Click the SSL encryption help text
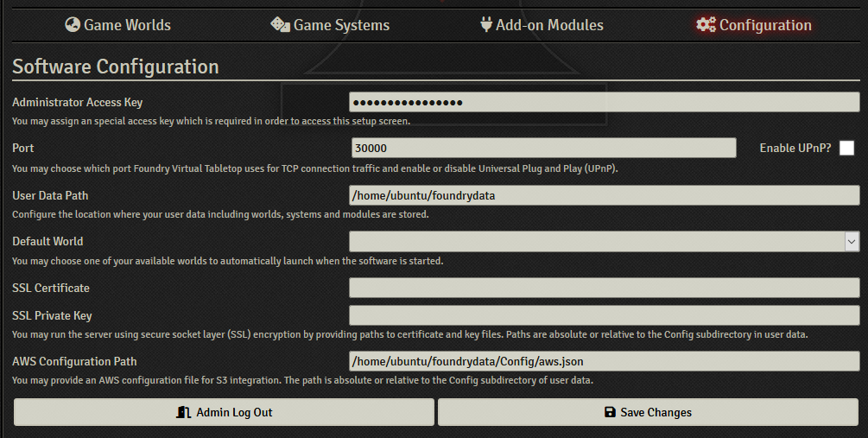This screenshot has width=868, height=438. click(410, 334)
